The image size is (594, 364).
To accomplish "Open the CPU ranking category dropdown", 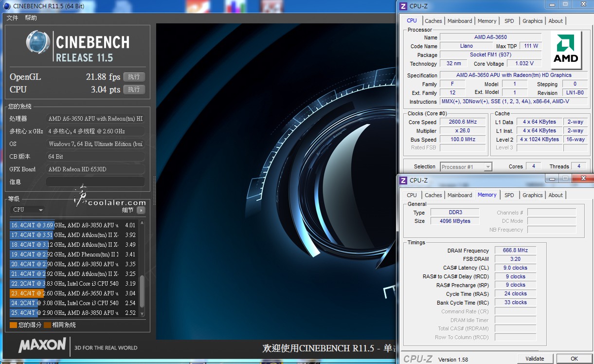I will click(x=27, y=210).
